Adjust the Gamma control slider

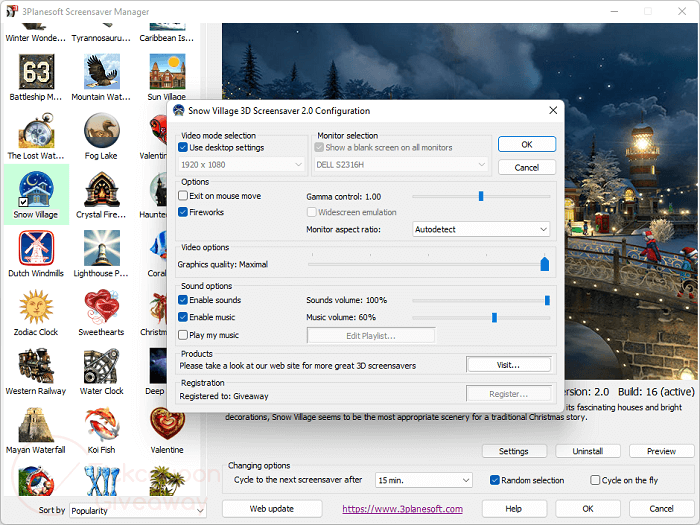481,196
